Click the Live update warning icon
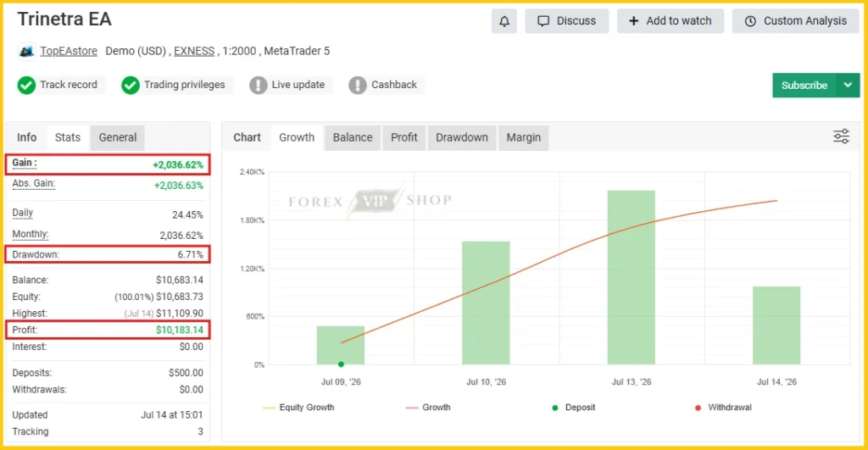The width and height of the screenshot is (868, 450). click(x=258, y=86)
